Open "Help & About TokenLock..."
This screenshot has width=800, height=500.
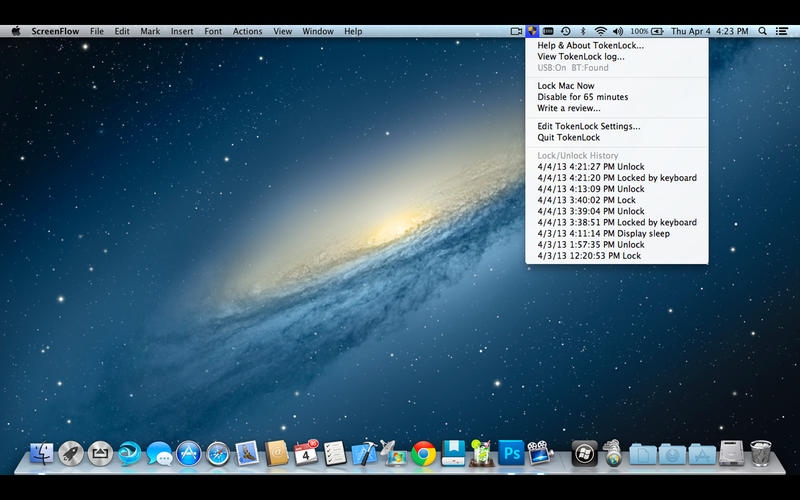pyautogui.click(x=590, y=45)
